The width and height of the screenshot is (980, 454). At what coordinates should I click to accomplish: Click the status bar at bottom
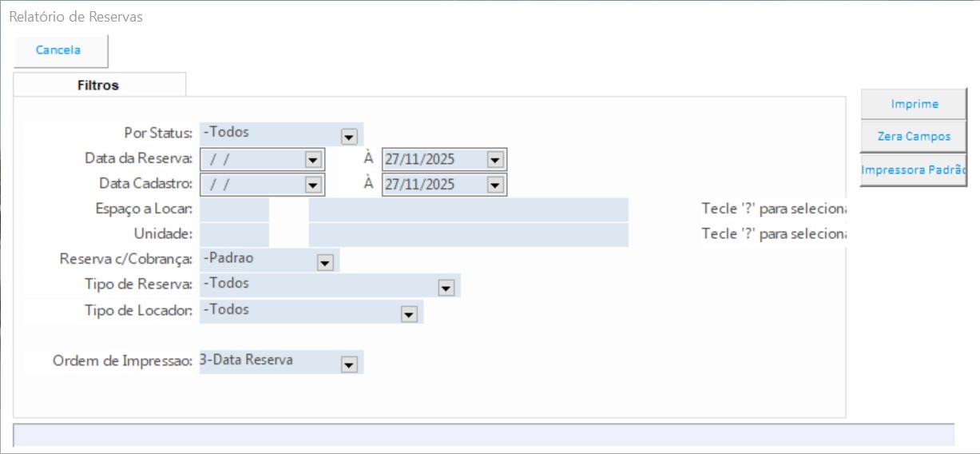coord(483,435)
